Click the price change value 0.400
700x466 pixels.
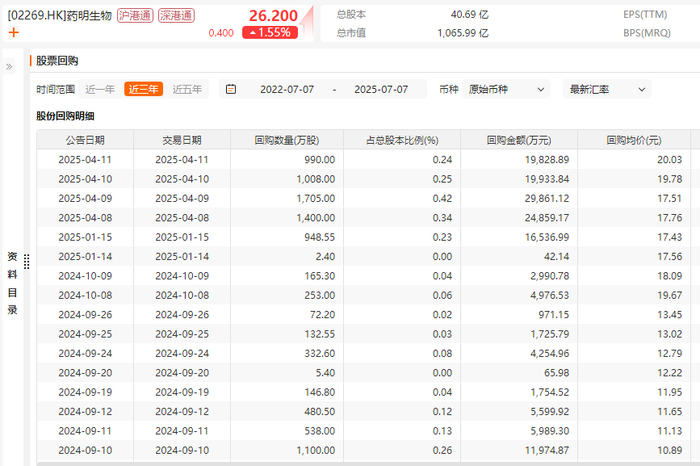(x=221, y=33)
